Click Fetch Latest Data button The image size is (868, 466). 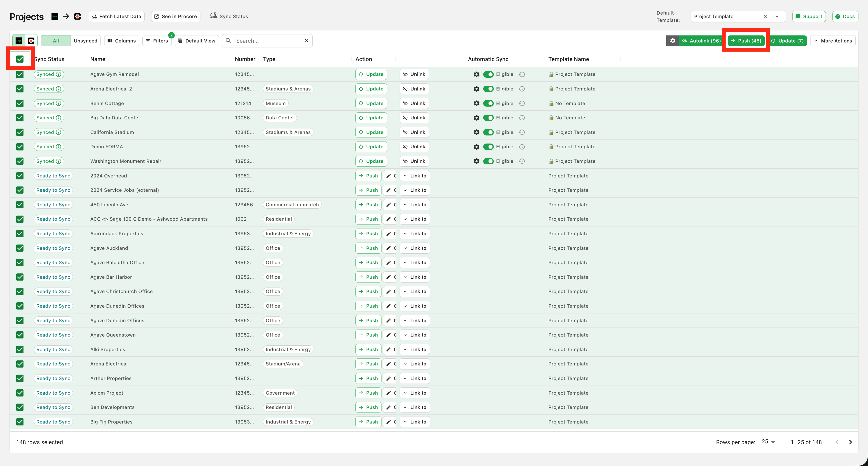(x=117, y=17)
